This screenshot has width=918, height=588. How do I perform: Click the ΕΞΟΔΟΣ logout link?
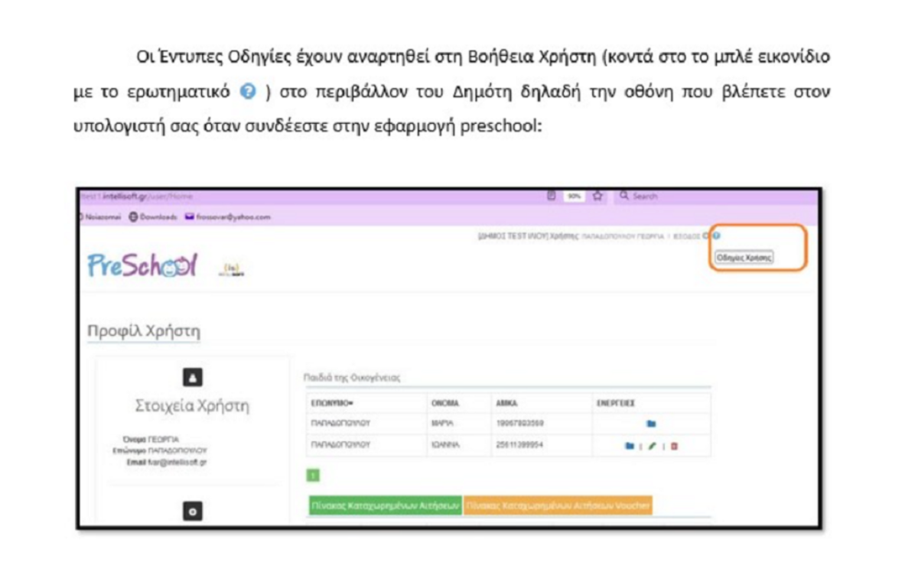685,237
